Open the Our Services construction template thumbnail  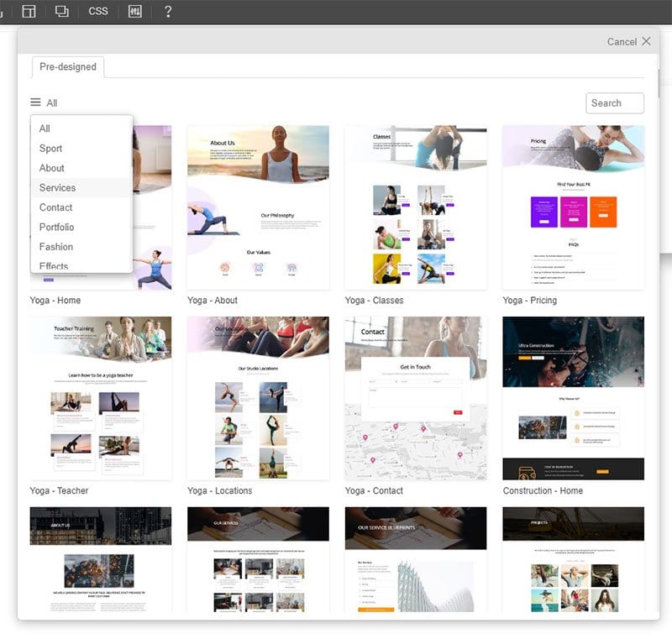click(x=258, y=559)
